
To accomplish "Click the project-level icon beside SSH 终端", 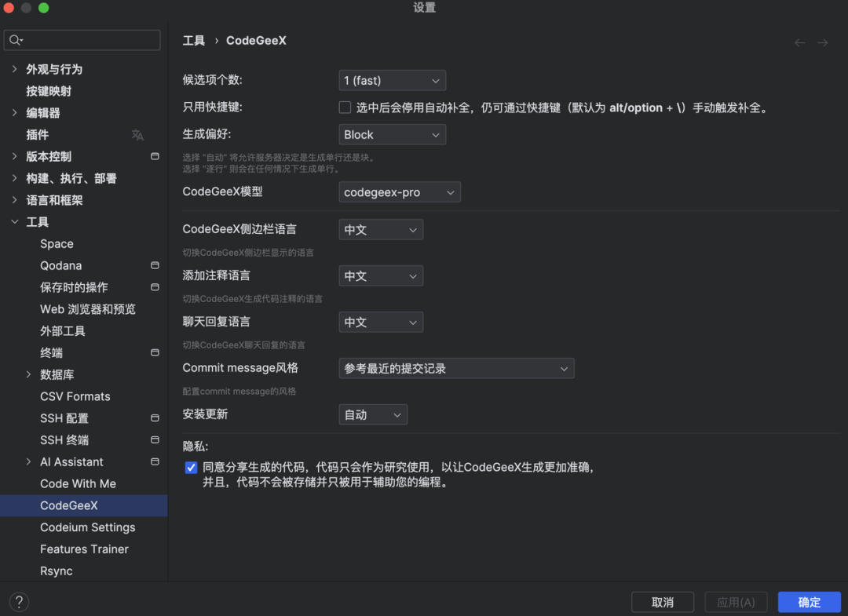I will pos(155,440).
